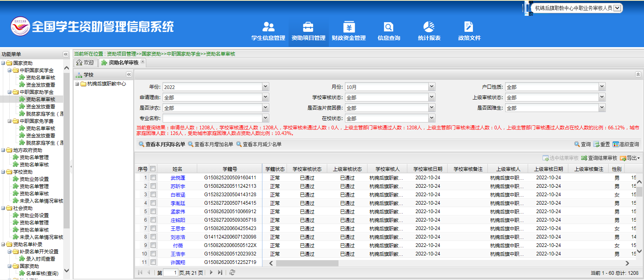Open the 财政资金管理 module icon
644x280 pixels.
(x=349, y=27)
